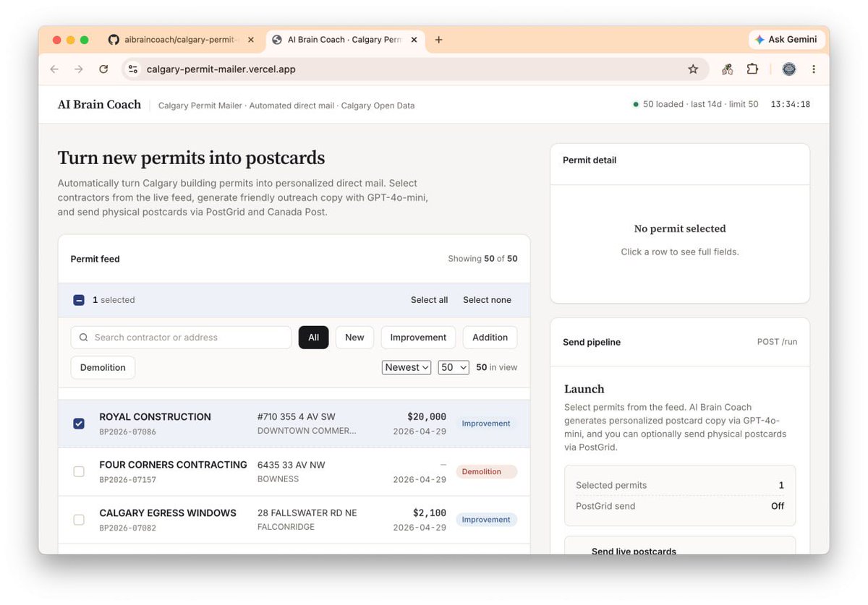The width and height of the screenshot is (868, 605).
Task: Click the Improvement badge on ROYAL CONSTRUCTION row
Action: coord(486,424)
